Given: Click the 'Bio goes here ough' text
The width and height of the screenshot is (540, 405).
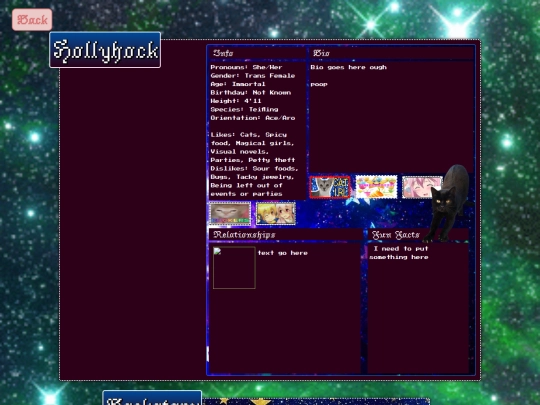Looking at the screenshot, I should 349,67.
